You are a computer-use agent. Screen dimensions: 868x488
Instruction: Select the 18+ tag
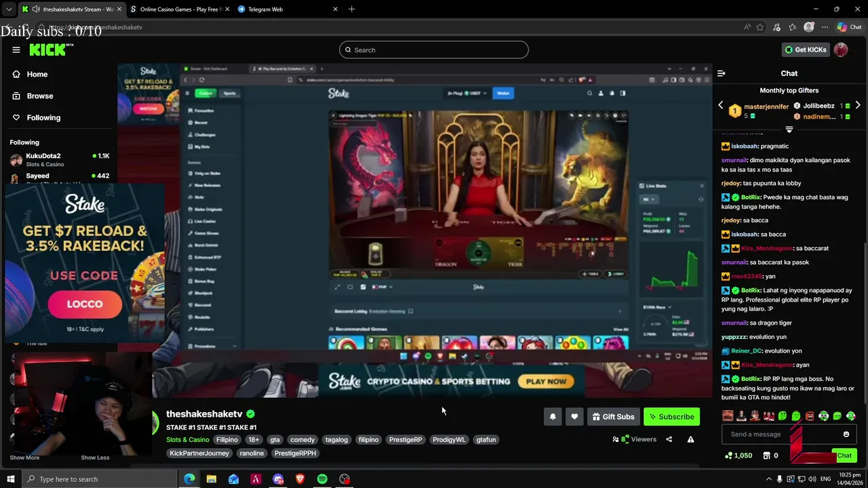[254, 439]
